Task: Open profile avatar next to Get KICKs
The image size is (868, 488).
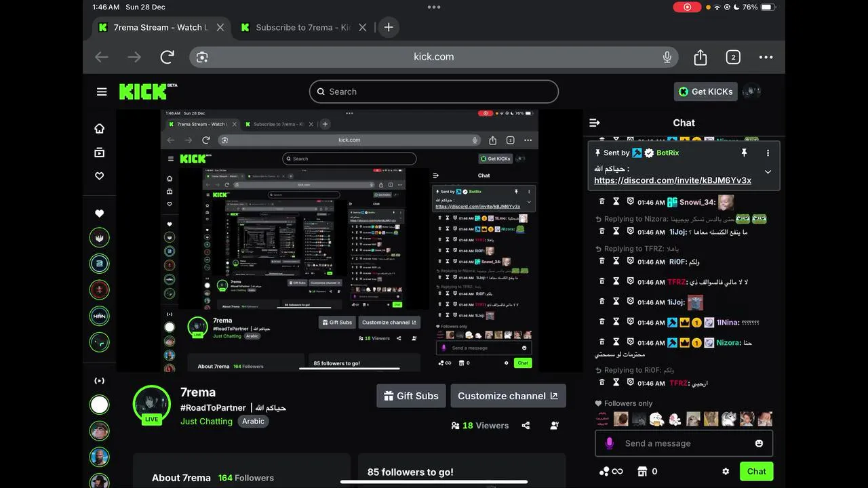Action: pos(751,91)
